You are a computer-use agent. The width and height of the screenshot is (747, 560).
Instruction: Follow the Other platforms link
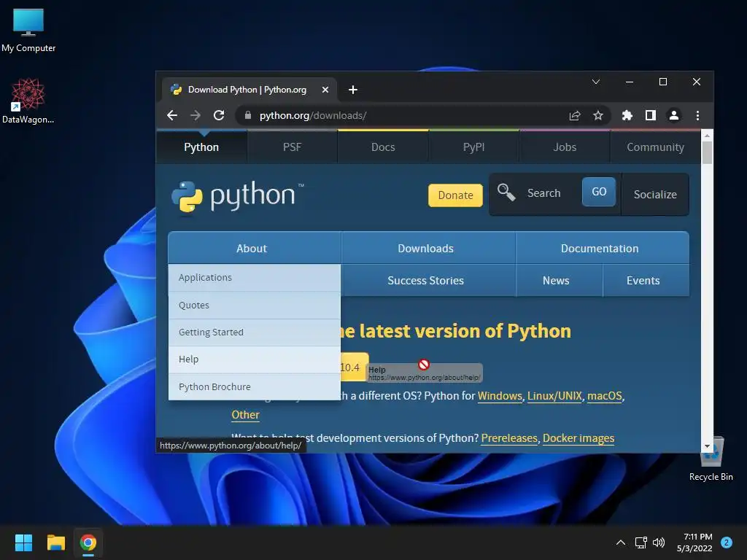(245, 415)
